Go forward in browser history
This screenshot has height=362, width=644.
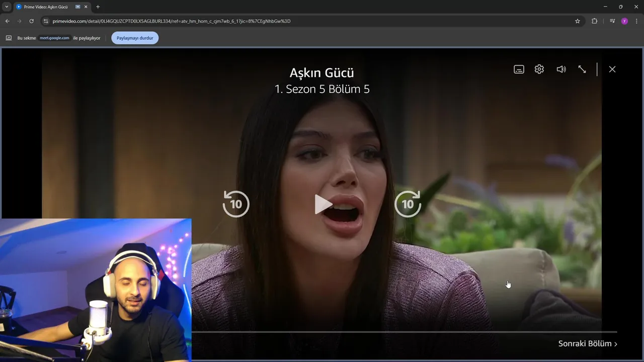click(x=20, y=21)
